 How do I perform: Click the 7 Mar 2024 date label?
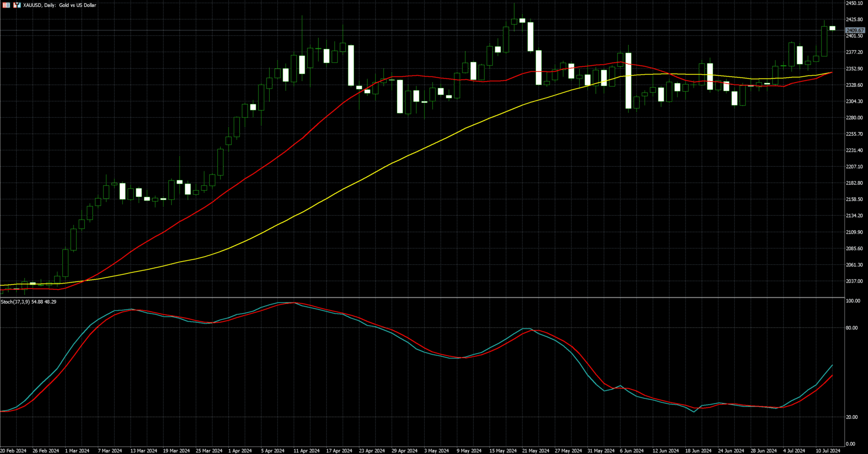tap(110, 451)
